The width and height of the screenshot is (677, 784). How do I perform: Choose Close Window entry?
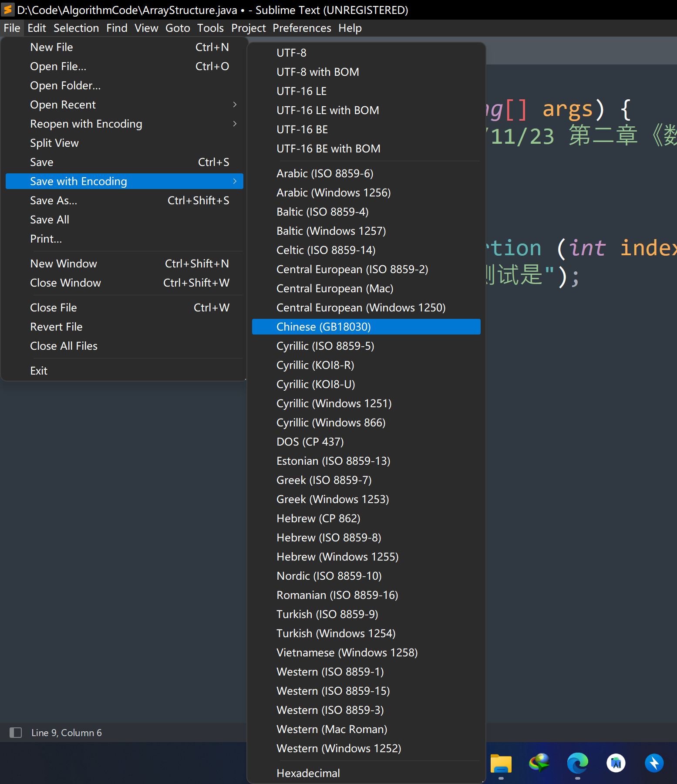click(124, 283)
